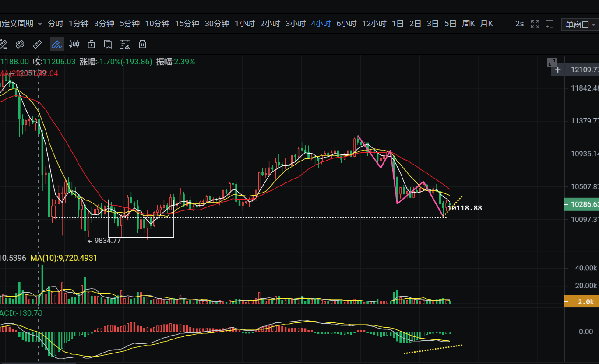Enter fullscreen with the expand arrows icon

[535, 24]
